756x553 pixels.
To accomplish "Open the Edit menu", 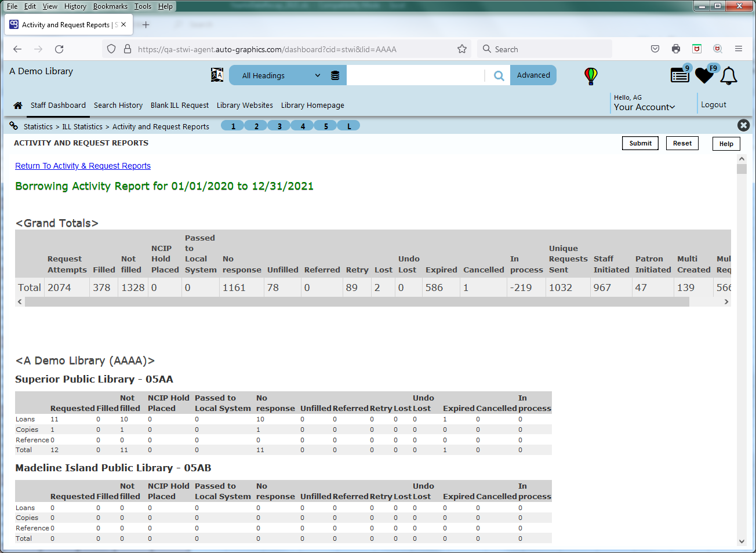I will 30,6.
